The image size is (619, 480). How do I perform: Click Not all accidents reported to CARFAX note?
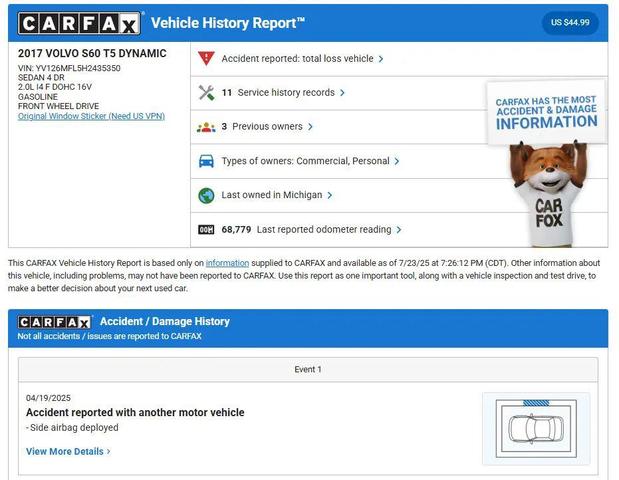pyautogui.click(x=109, y=336)
